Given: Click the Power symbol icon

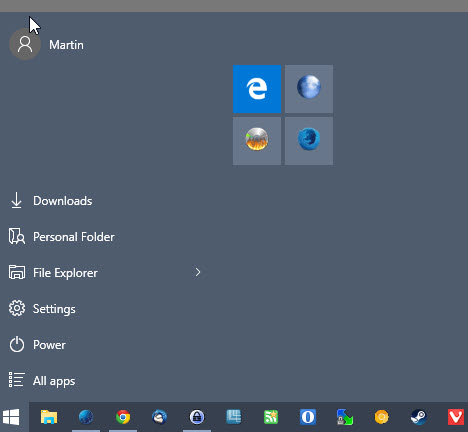Looking at the screenshot, I should (x=17, y=344).
